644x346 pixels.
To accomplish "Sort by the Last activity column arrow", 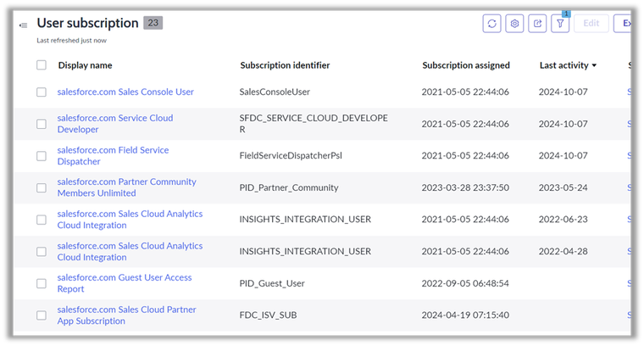I will 594,65.
